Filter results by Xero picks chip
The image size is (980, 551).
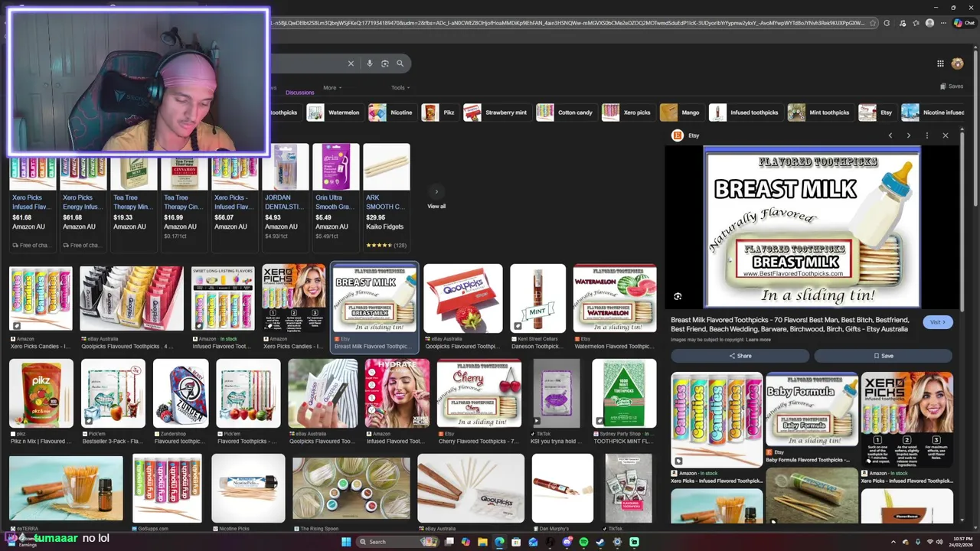(x=628, y=112)
